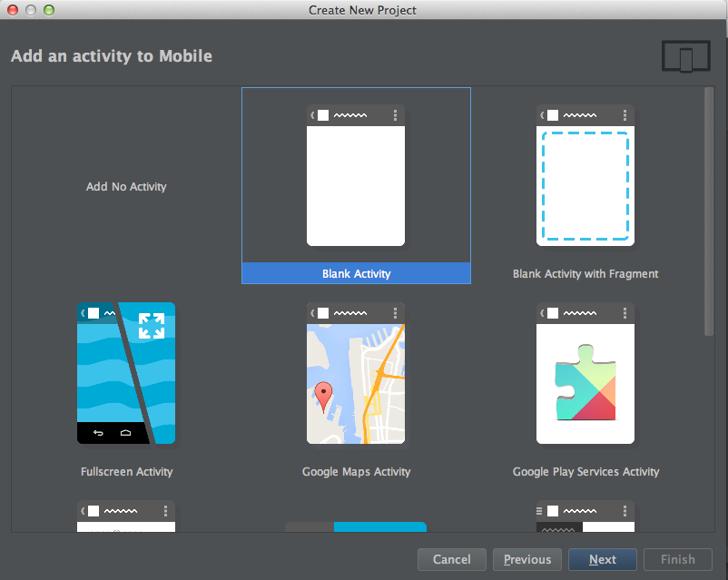Screen dimensions: 728x580
Task: Click the Blank Activity label
Action: [x=356, y=273]
